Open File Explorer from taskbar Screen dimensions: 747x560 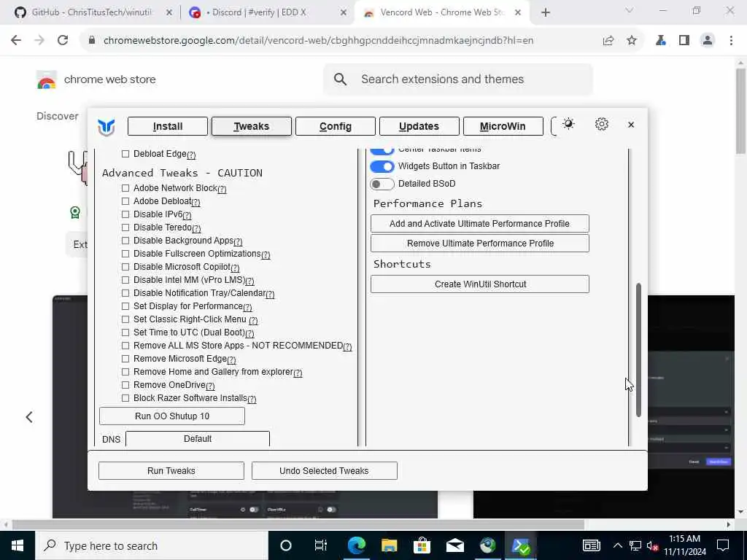click(390, 545)
